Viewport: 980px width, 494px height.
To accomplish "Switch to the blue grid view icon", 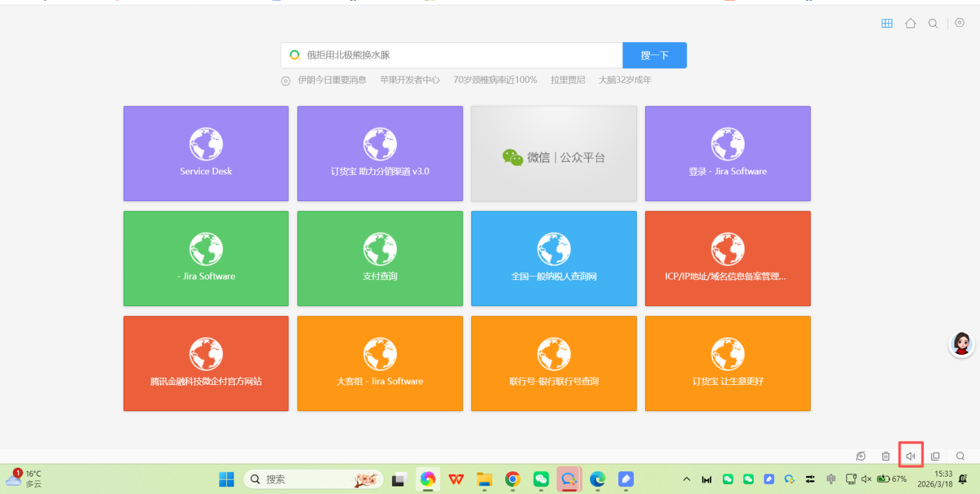I will point(887,23).
